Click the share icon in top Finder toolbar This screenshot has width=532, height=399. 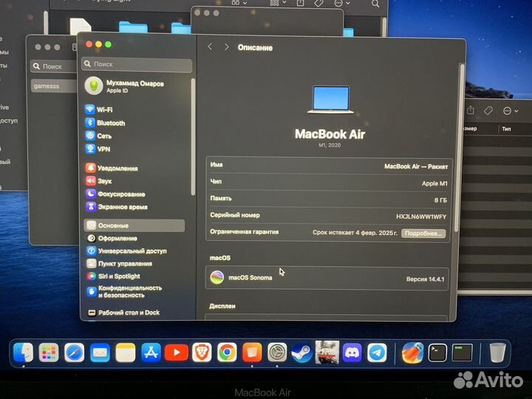pyautogui.click(x=300, y=3)
